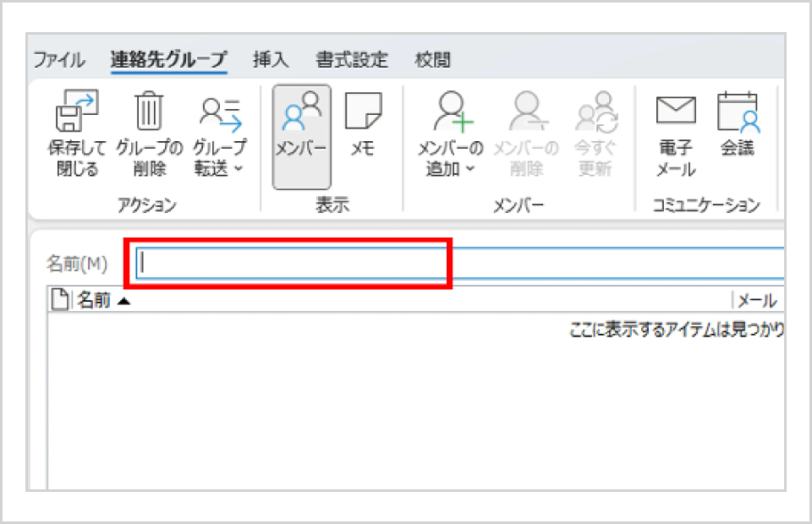Open the 校閲 ribbon tab
The height and width of the screenshot is (524, 812).
[x=433, y=59]
